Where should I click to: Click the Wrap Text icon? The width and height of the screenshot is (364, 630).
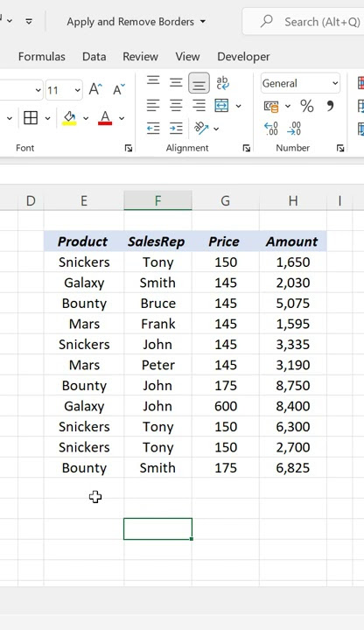pyautogui.click(x=222, y=83)
